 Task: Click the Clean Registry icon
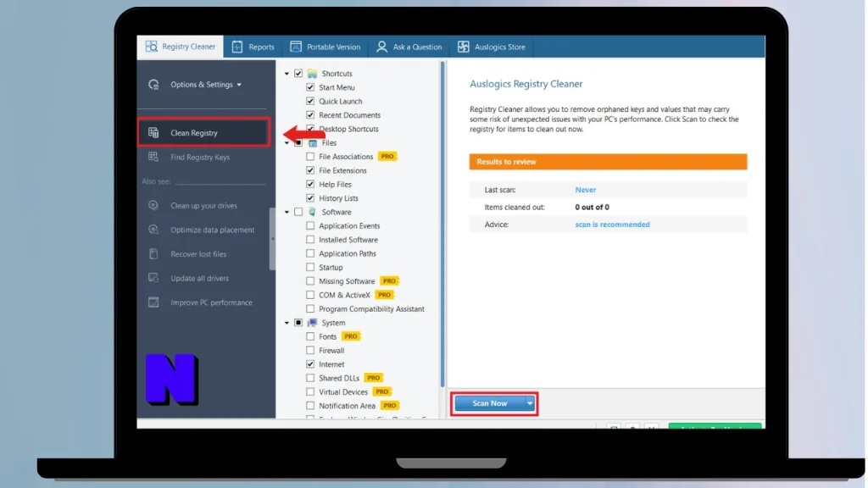(153, 133)
